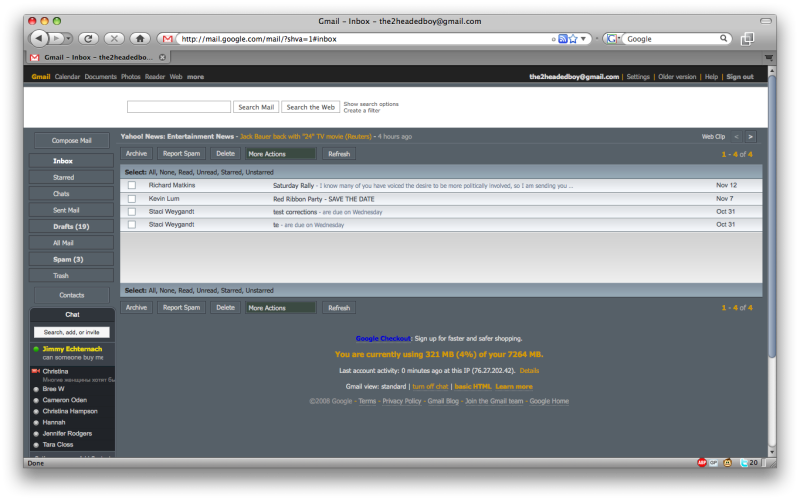Click the Gmail favicon in the address bar
This screenshot has height=500, width=800.
tap(167, 39)
